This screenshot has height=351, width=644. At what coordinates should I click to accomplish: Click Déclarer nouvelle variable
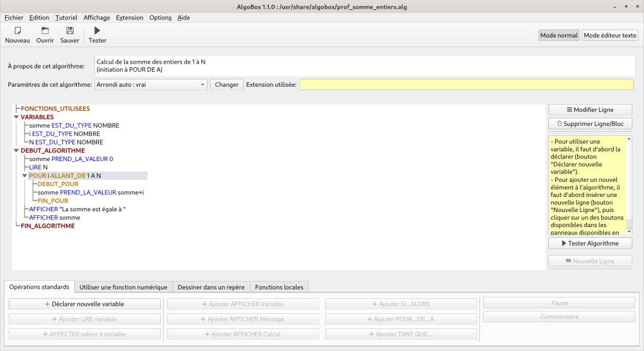(84, 304)
